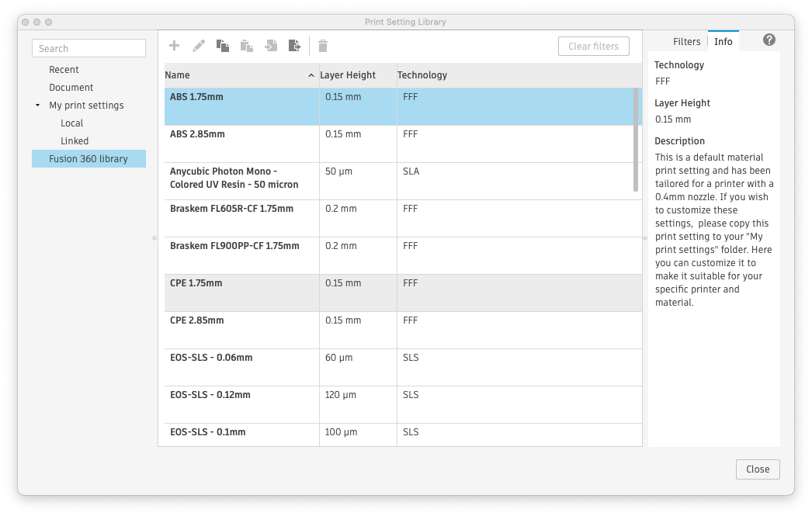The width and height of the screenshot is (812, 516).
Task: Paste a print setting
Action: (246, 46)
